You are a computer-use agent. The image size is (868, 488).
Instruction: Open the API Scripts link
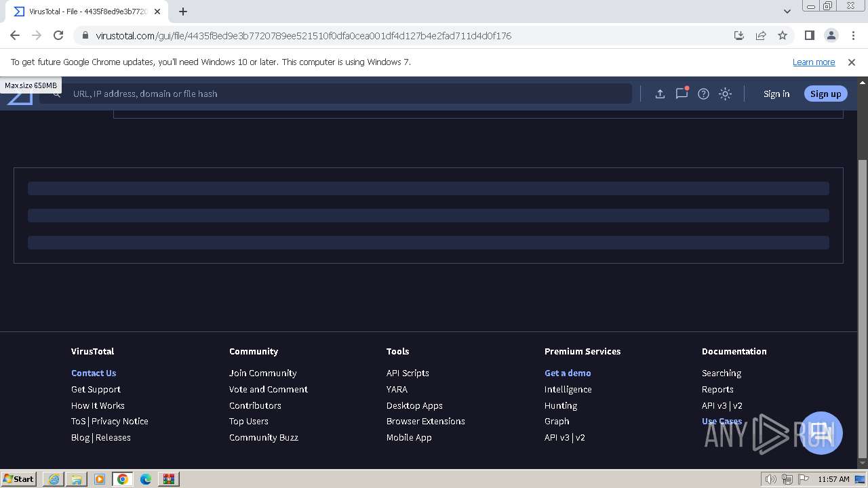(408, 373)
